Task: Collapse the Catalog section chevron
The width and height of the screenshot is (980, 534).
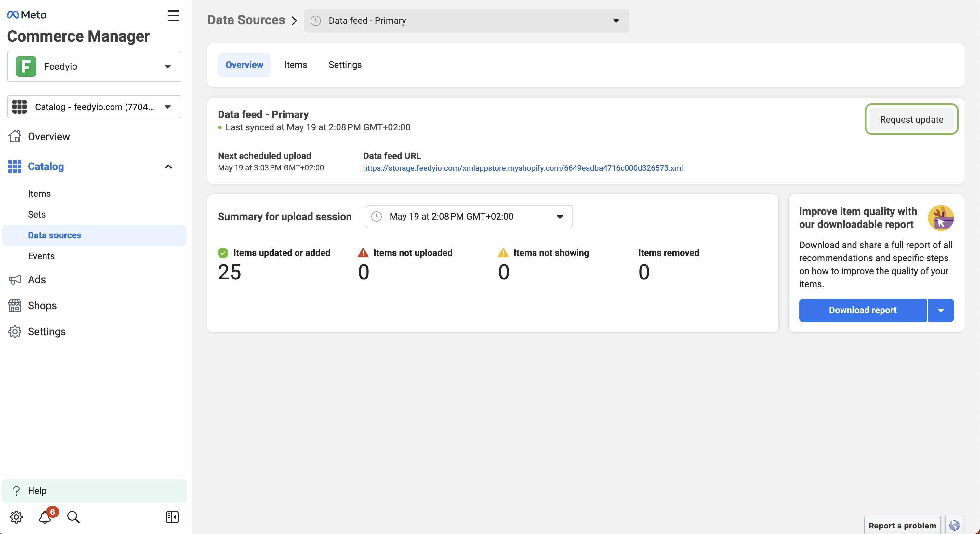Action: pyautogui.click(x=168, y=166)
